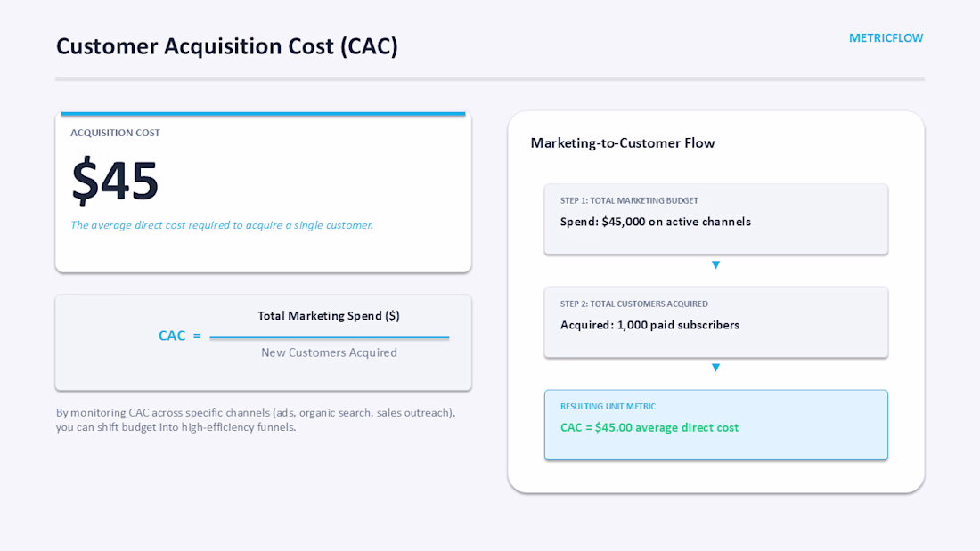Click the blue CAC = formula label

click(179, 336)
